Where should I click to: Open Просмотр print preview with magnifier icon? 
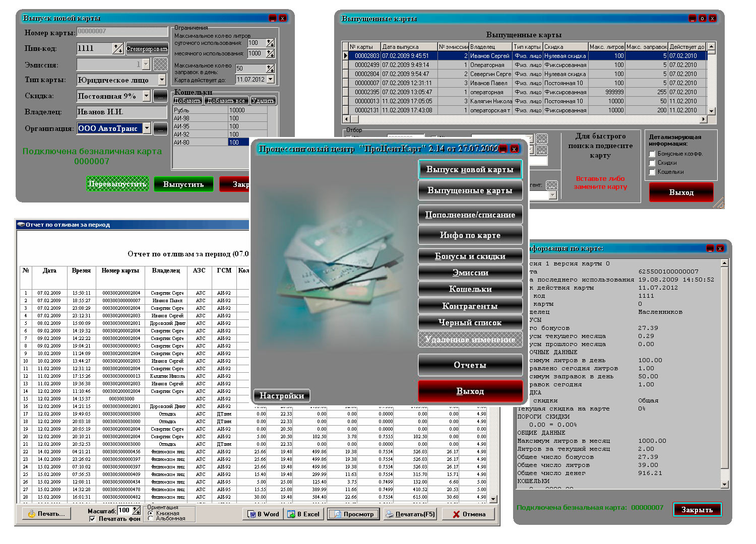tap(353, 514)
